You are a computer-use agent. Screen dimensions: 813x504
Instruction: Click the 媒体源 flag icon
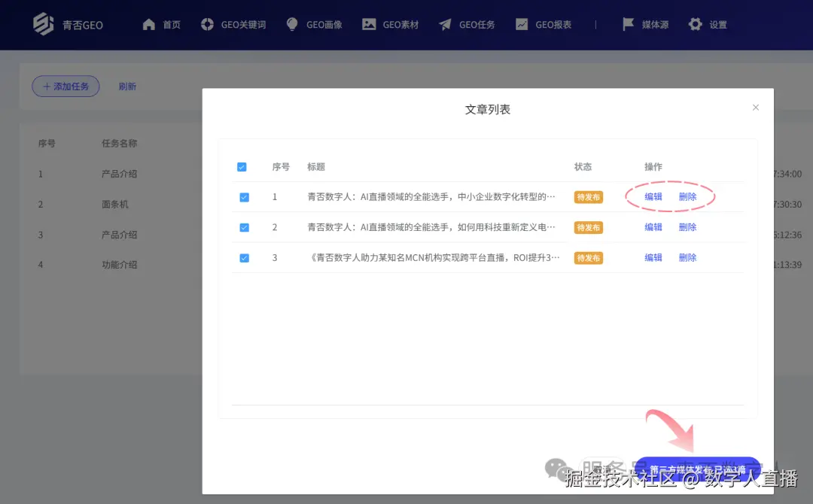tap(628, 24)
